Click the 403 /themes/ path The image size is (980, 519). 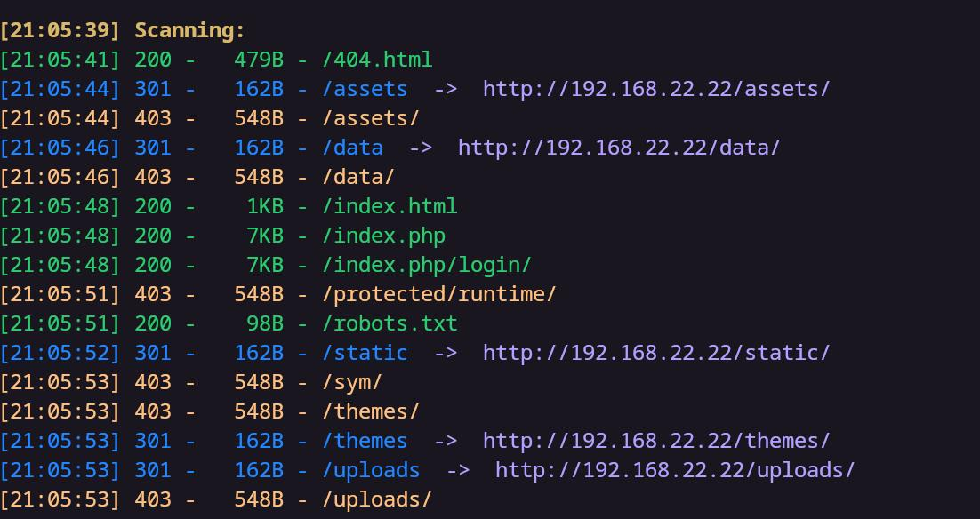[x=371, y=411]
